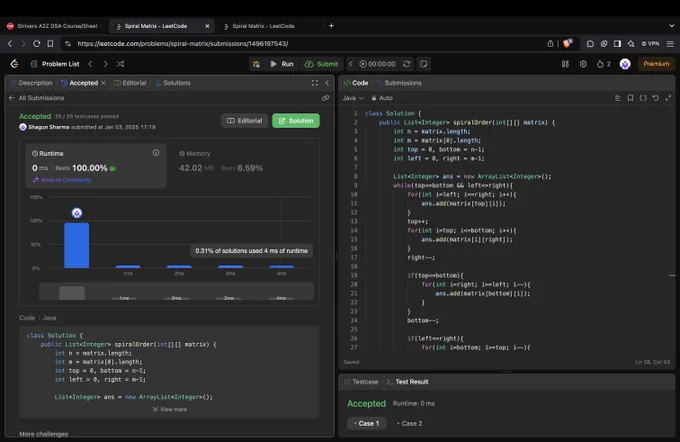Open the layout grid icon
The width and height of the screenshot is (680, 442).
click(565, 64)
